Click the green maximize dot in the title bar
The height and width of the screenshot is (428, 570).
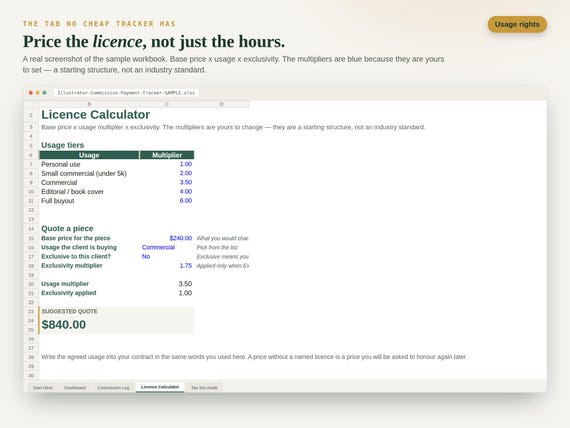coord(44,93)
